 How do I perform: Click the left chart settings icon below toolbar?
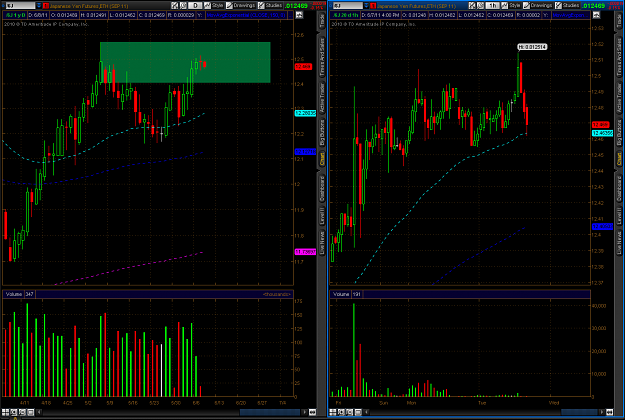[299, 15]
